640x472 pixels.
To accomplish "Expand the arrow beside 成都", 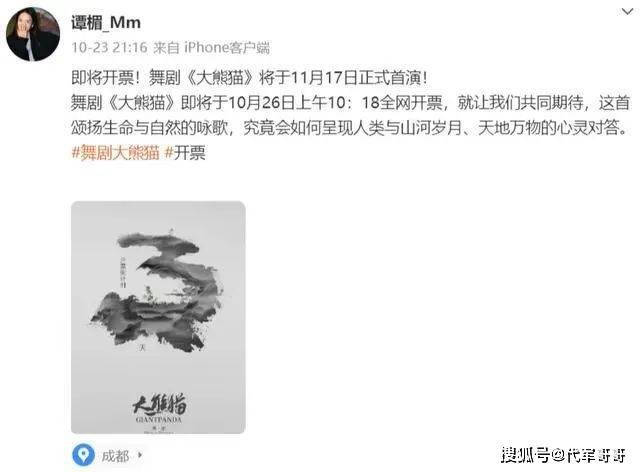I will point(140,455).
